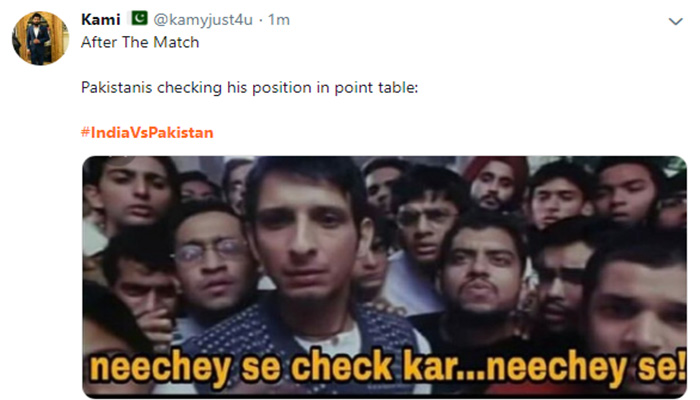
Task: Expand the tweet options chevron menu
Action: [x=675, y=21]
